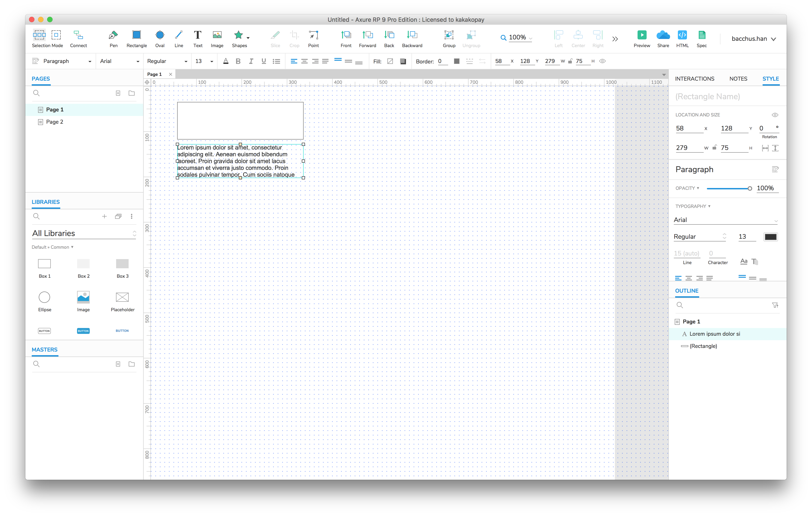812x516 pixels.
Task: Toggle aspect ratio lock in Style panel
Action: pos(714,148)
